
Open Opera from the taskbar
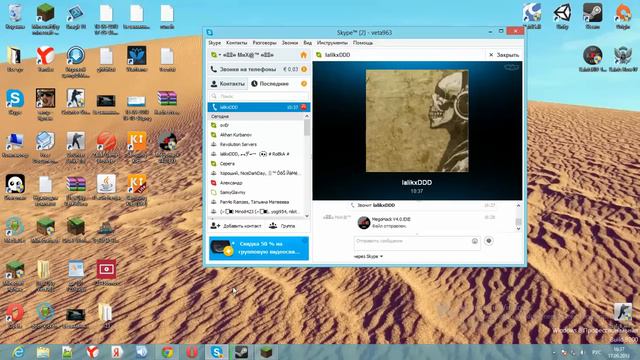tap(192, 352)
